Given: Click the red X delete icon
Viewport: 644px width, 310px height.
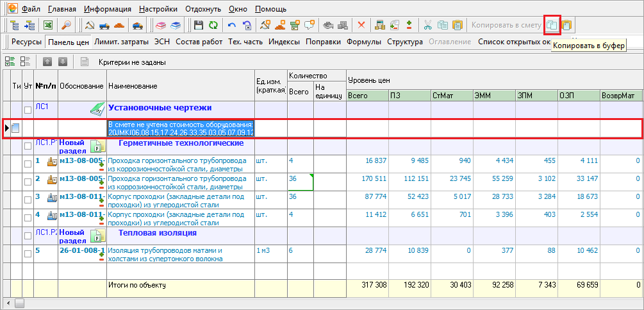Looking at the screenshot, I should coord(361,25).
